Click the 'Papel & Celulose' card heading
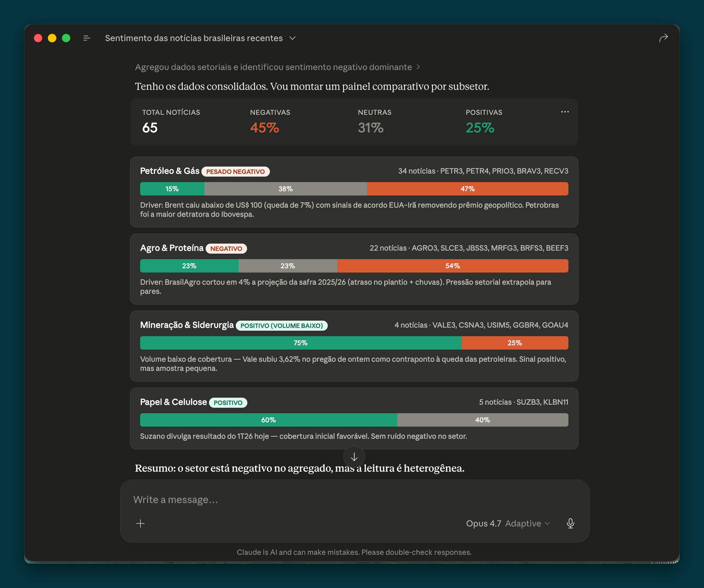 tap(173, 402)
